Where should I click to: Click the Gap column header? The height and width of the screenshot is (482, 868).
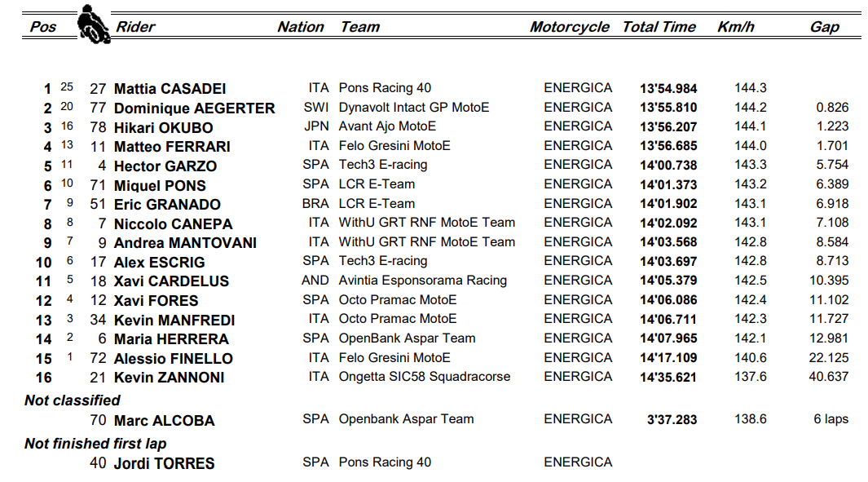click(825, 27)
